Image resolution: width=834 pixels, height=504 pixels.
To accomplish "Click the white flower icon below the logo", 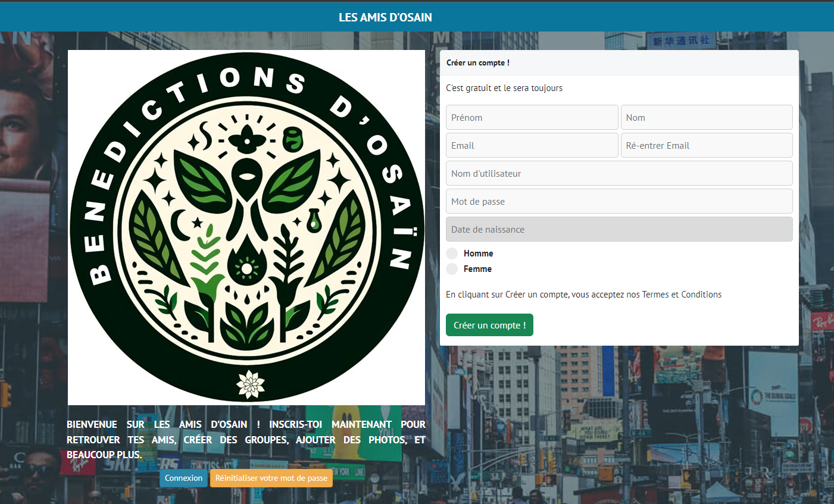I will pyautogui.click(x=251, y=384).
